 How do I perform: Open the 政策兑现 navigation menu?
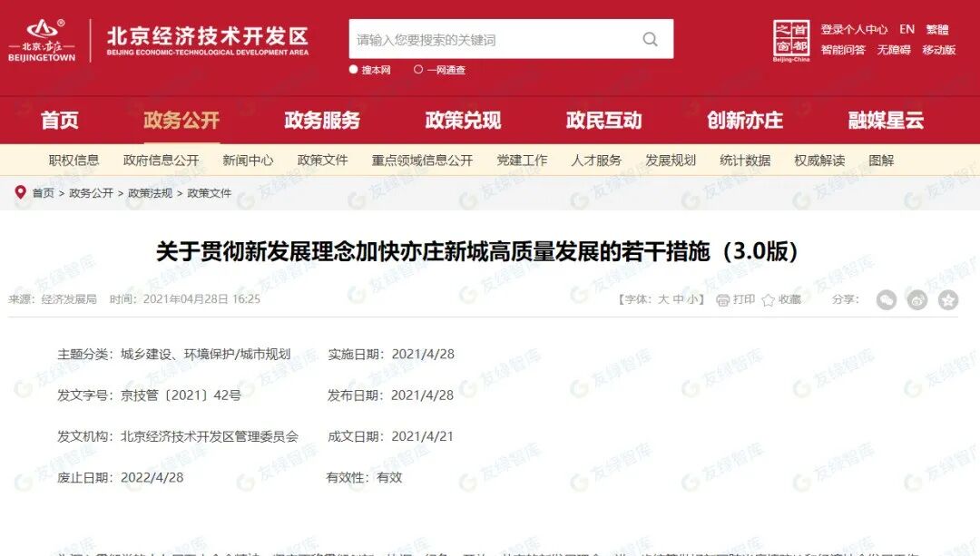click(464, 120)
